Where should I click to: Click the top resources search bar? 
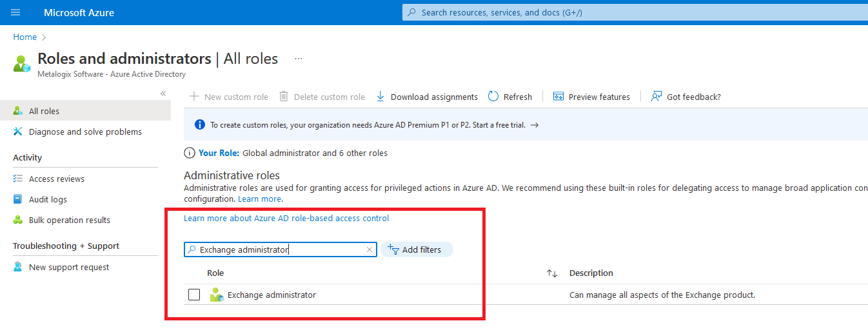[632, 12]
